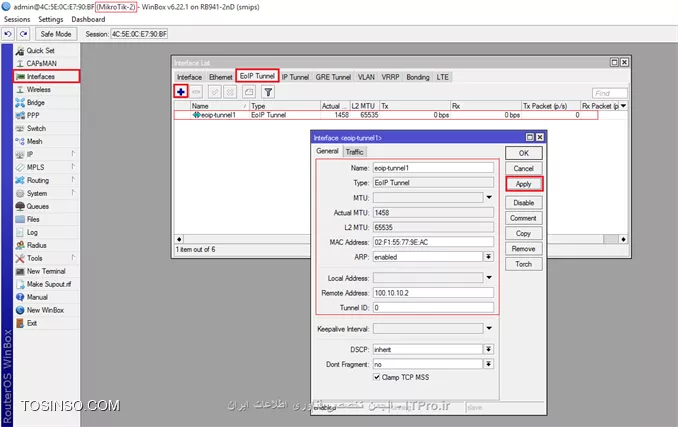This screenshot has height=427, width=678.
Task: Open the column chooser dropdown in Interface List
Action: click(624, 105)
